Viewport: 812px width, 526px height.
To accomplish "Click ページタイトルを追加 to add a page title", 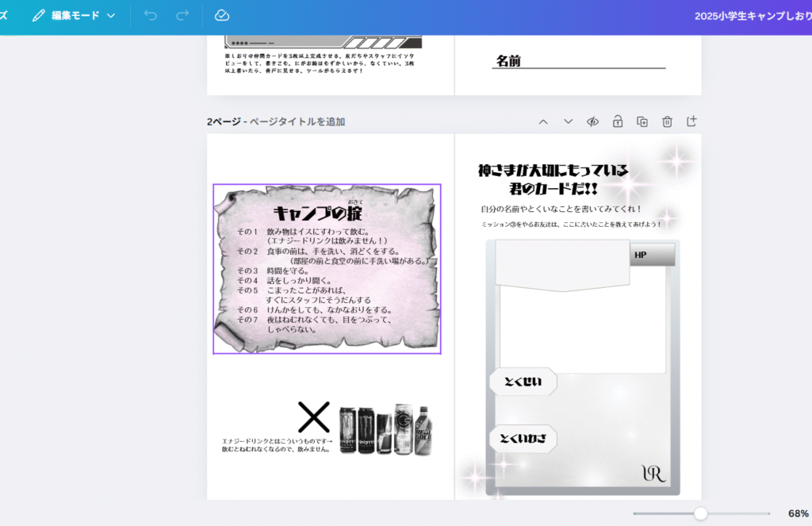I will [x=297, y=121].
